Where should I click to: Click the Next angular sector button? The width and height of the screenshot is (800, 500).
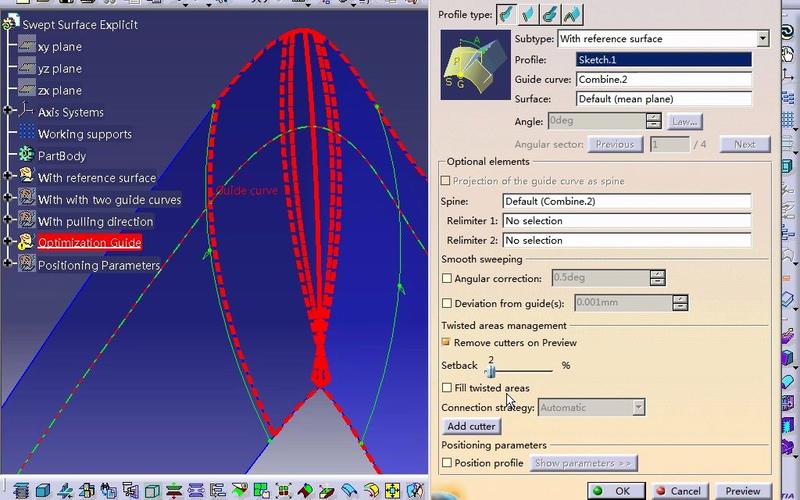[x=745, y=144]
